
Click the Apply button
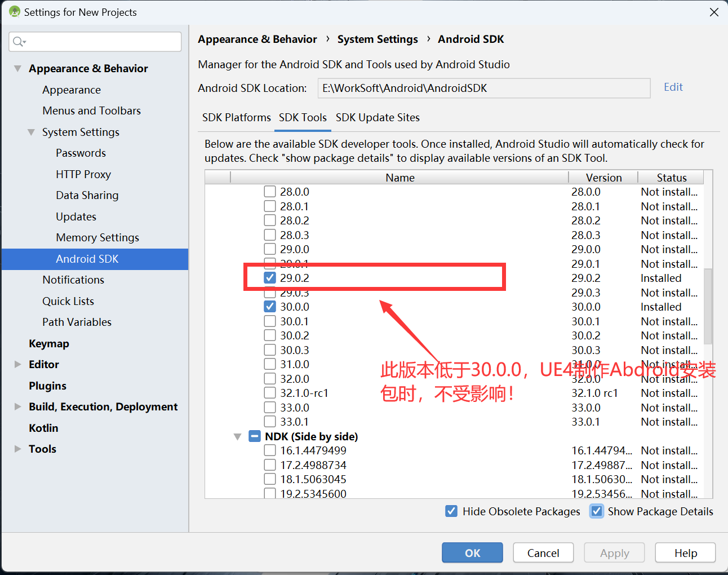point(614,553)
